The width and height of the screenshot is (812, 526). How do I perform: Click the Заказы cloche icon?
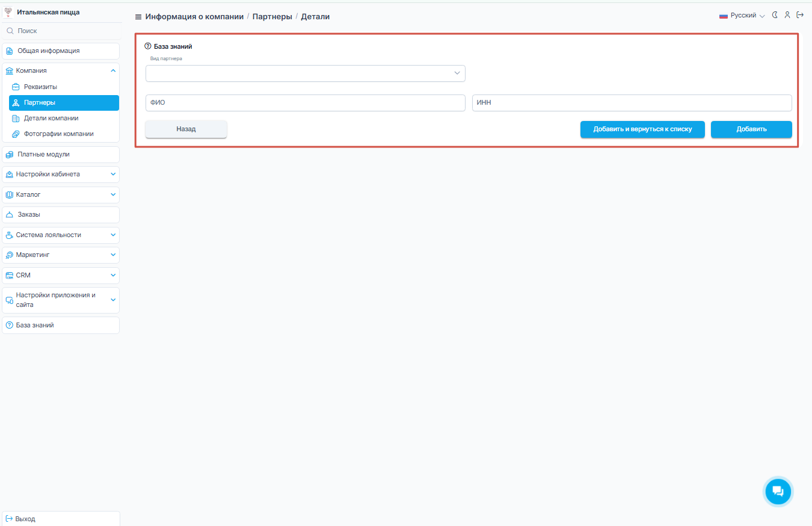click(9, 215)
